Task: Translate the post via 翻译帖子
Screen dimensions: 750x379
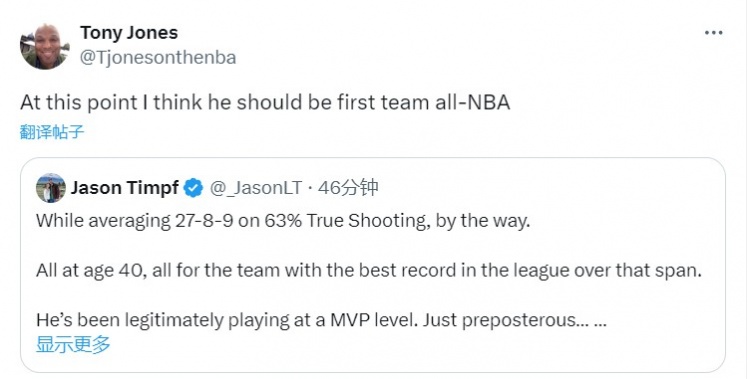Action: [52, 132]
